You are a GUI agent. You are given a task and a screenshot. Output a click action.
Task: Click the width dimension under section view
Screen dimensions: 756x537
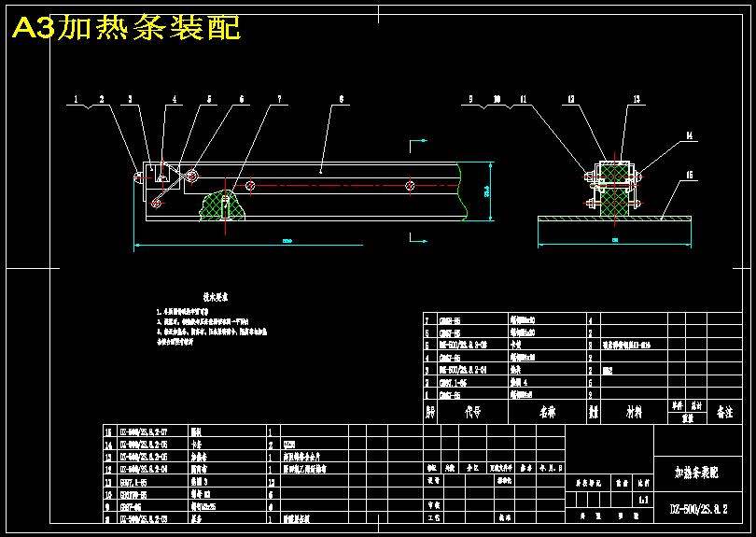click(x=615, y=240)
